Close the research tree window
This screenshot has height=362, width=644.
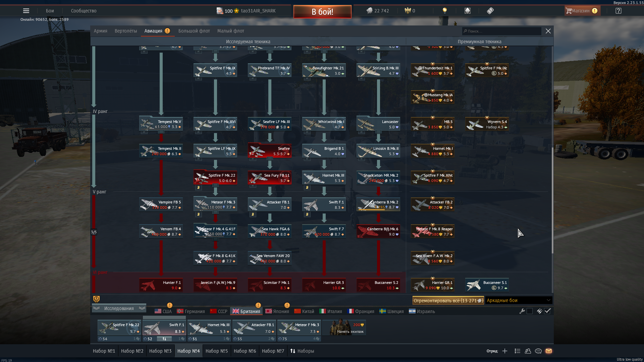(548, 31)
